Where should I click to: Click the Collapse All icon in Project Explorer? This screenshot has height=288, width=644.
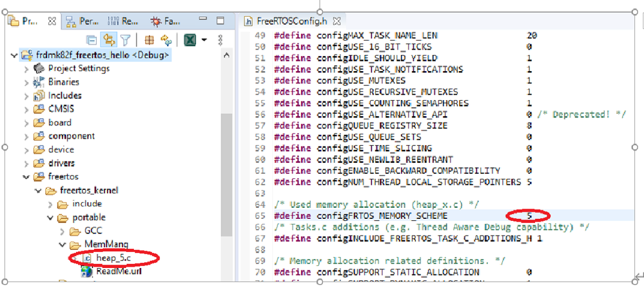[92, 40]
